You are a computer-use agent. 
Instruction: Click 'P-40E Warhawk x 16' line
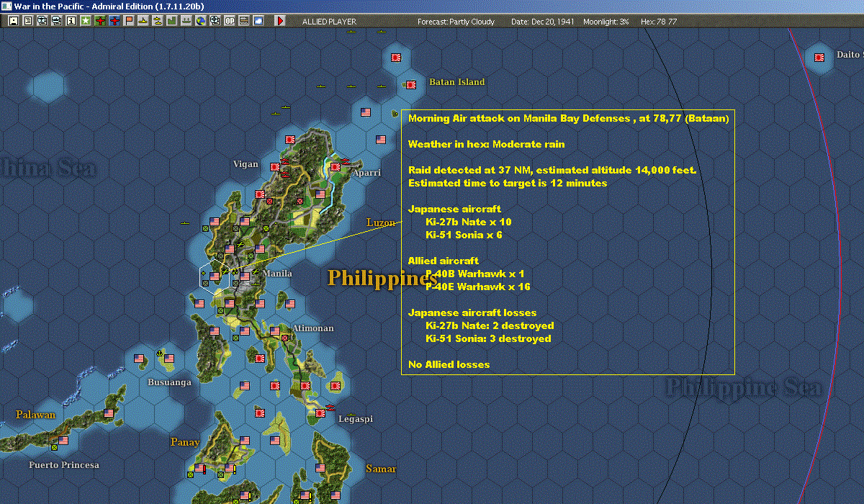[x=478, y=287]
